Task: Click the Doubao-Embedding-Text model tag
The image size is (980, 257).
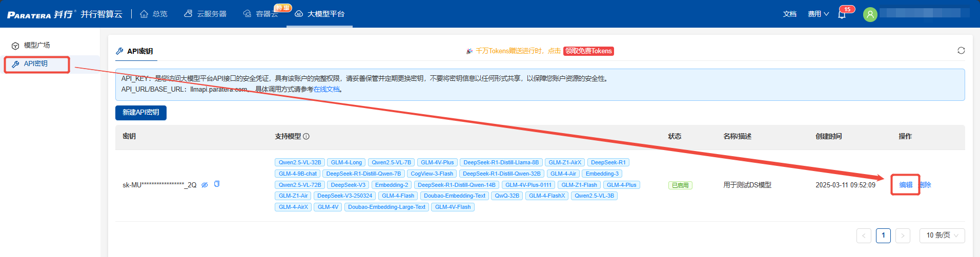Action: (455, 196)
